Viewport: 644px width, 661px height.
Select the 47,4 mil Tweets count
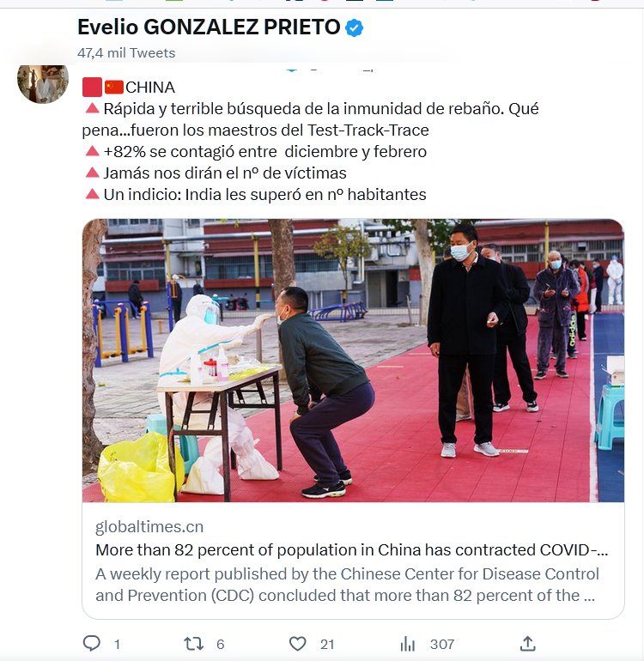click(126, 53)
